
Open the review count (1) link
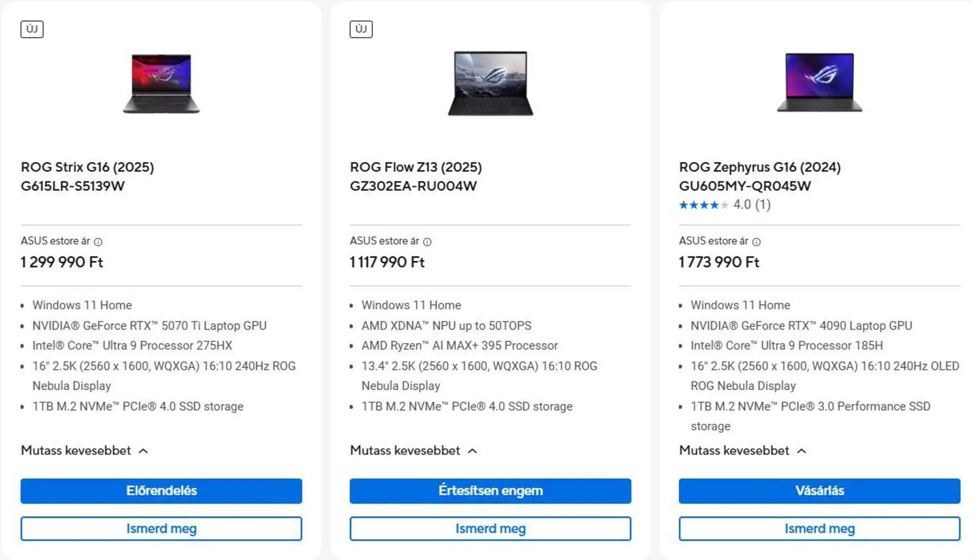pos(763,205)
